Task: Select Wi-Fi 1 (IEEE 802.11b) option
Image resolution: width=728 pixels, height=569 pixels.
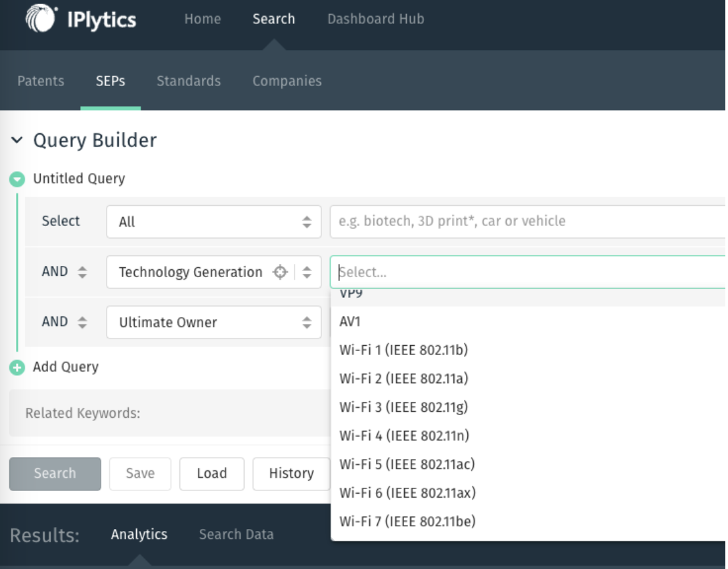Action: 528,350
